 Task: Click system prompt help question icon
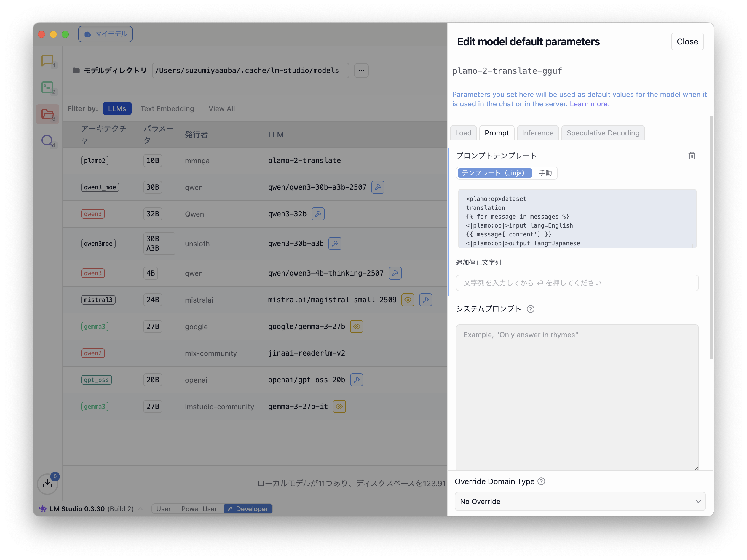pos(531,309)
